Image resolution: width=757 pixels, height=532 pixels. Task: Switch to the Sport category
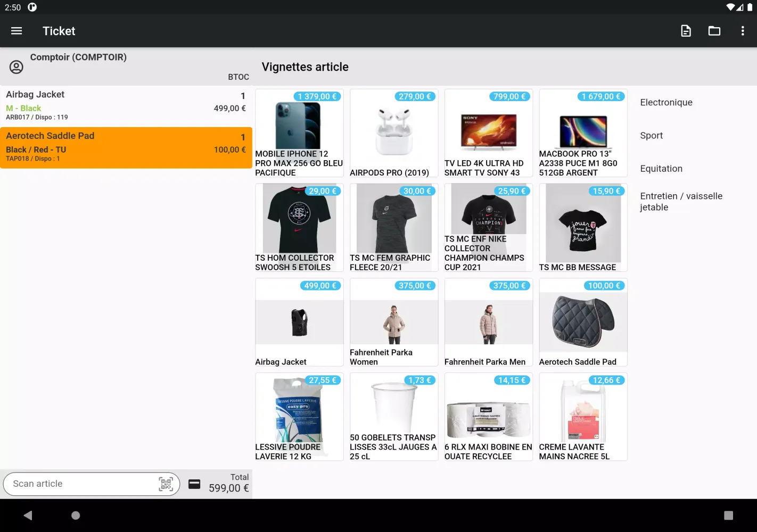click(x=651, y=136)
